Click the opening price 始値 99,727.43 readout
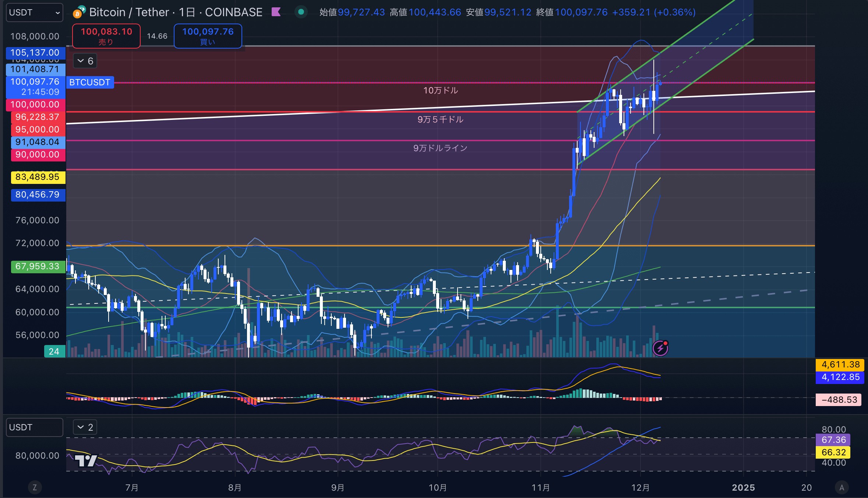Image resolution: width=868 pixels, height=498 pixels. [352, 12]
